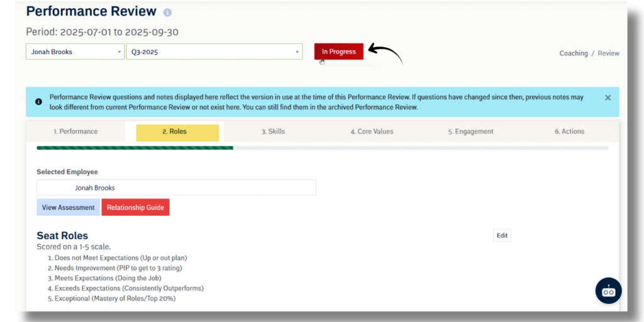Dismiss the blue notice banner with X
This screenshot has height=322, width=644.
point(608,97)
